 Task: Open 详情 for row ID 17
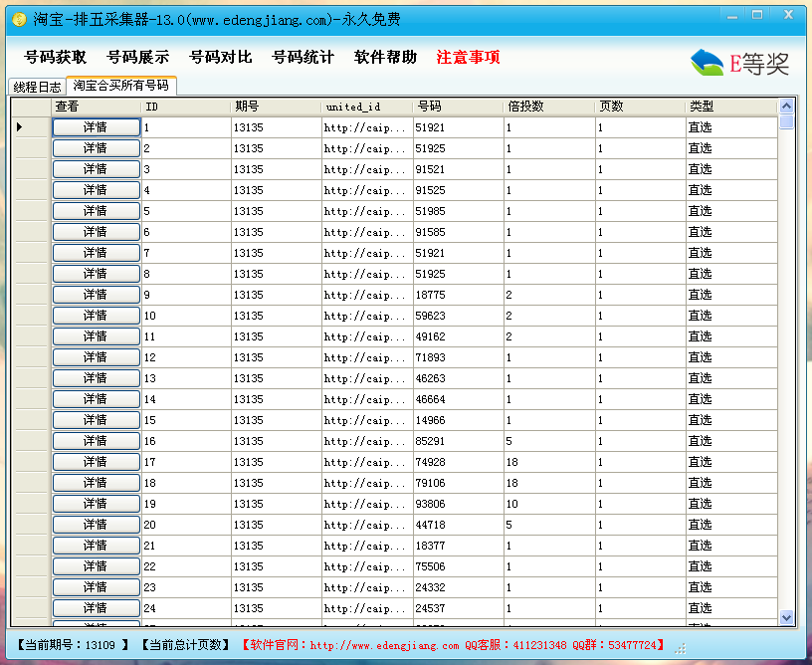tap(96, 462)
